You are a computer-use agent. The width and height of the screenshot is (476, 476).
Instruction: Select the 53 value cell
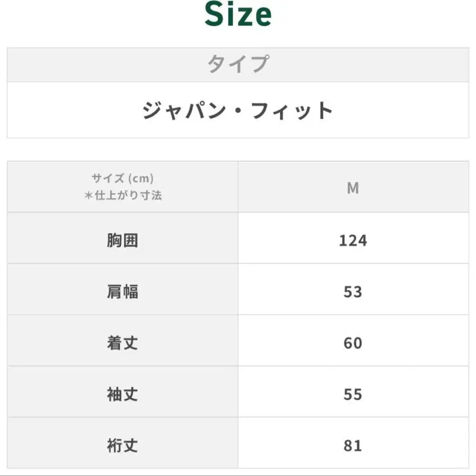(x=353, y=291)
